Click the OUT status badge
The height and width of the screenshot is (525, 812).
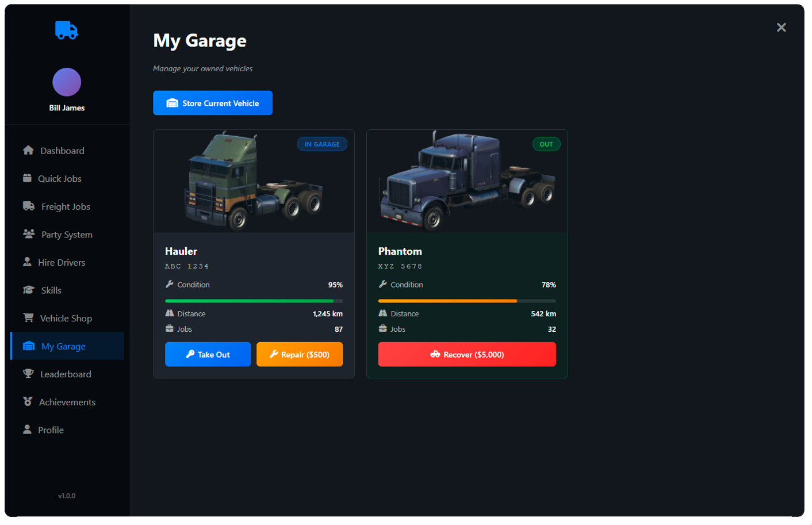[546, 144]
